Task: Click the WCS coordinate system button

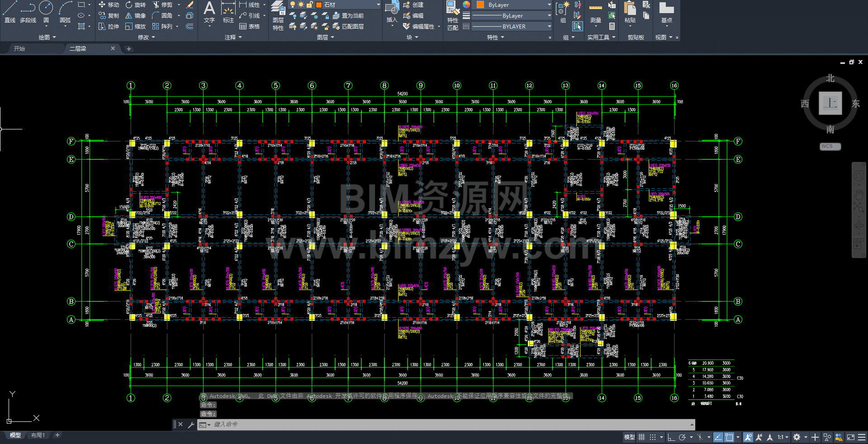Action: [x=830, y=146]
